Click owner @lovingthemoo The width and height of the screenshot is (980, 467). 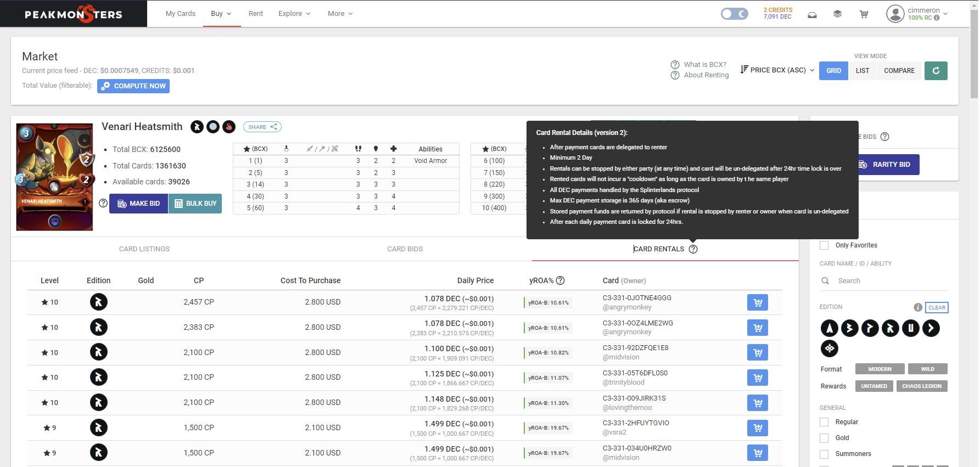click(628, 408)
